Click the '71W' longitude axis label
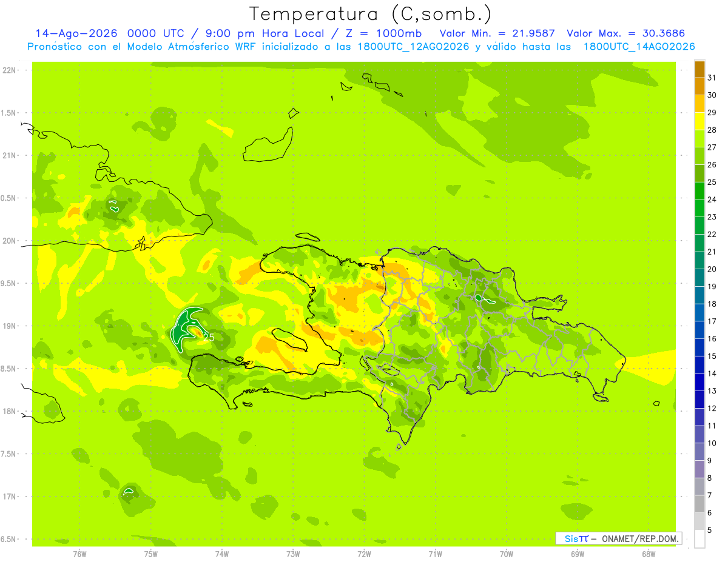 click(x=435, y=554)
